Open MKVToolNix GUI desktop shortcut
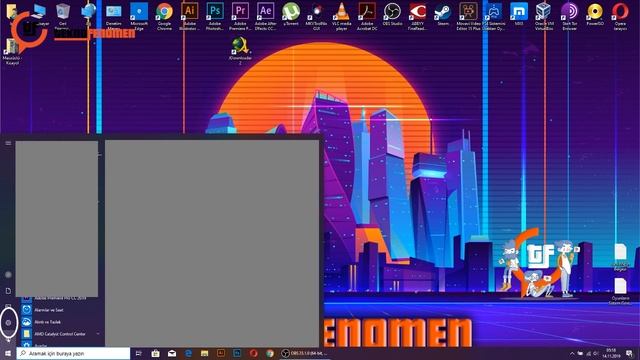Image resolution: width=640 pixels, height=360 pixels. point(316,16)
